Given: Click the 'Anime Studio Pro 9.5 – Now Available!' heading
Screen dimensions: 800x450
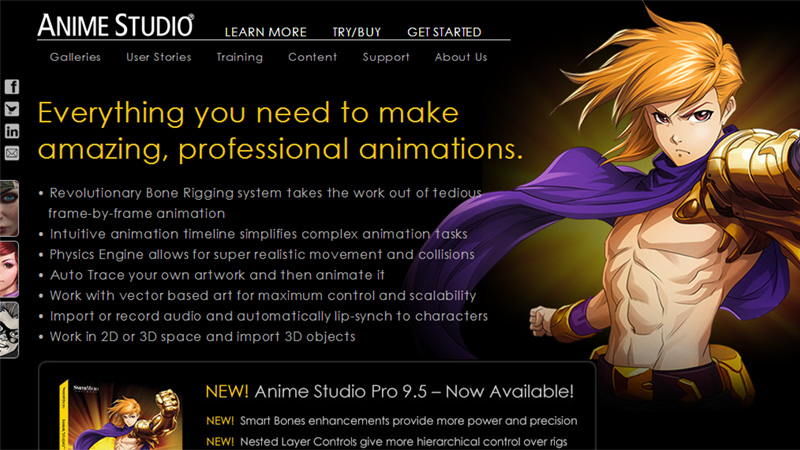Looking at the screenshot, I should [389, 392].
